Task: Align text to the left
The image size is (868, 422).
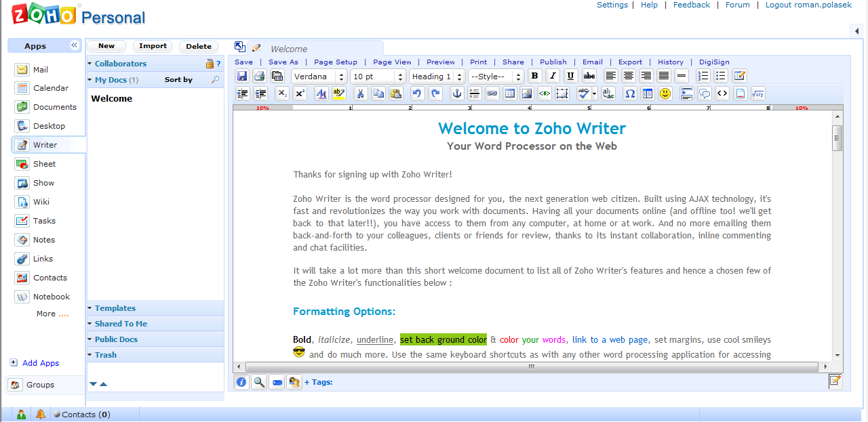Action: [x=611, y=76]
